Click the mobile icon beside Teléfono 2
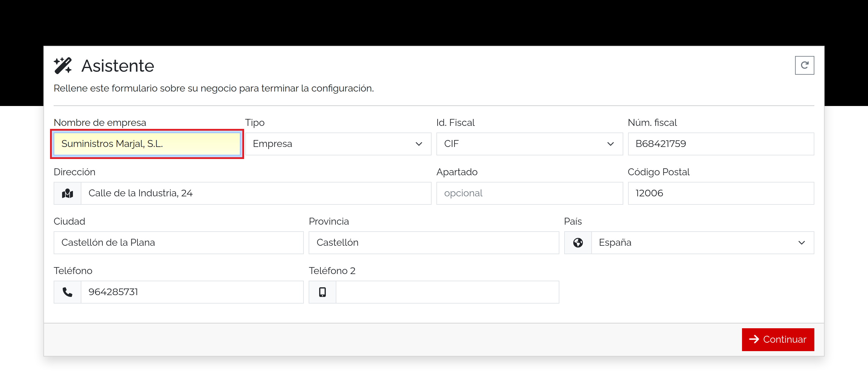The width and height of the screenshot is (868, 371). point(322,292)
